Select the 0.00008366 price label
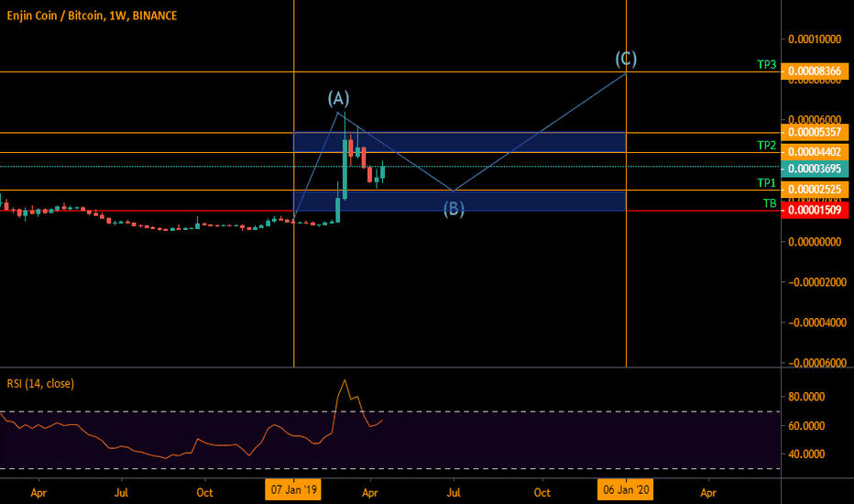The image size is (854, 504). pyautogui.click(x=815, y=71)
